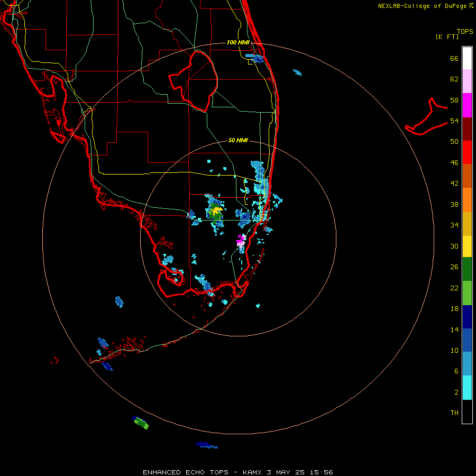Click the legend value 54
This screenshot has height=476, width=476.
point(454,121)
